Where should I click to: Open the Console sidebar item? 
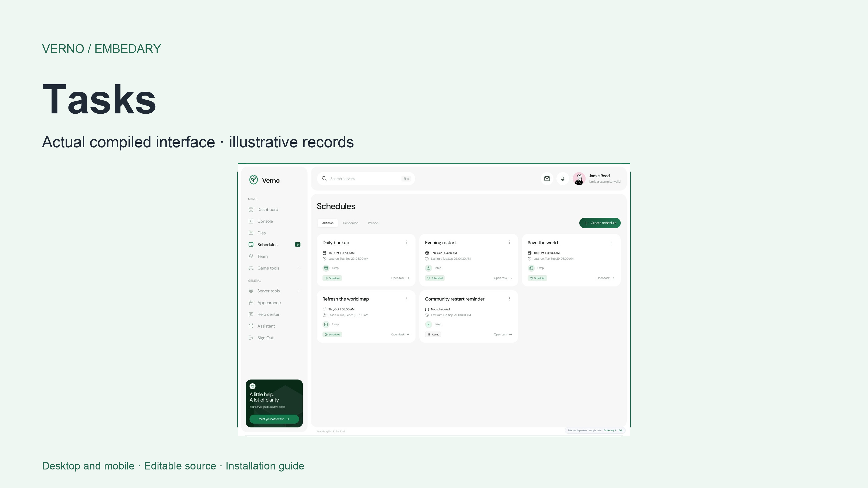[x=260, y=221]
